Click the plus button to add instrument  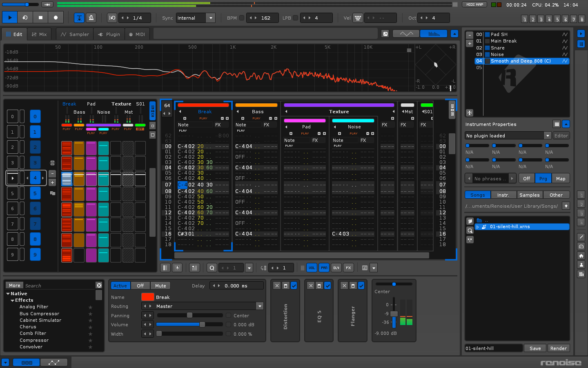point(470,43)
